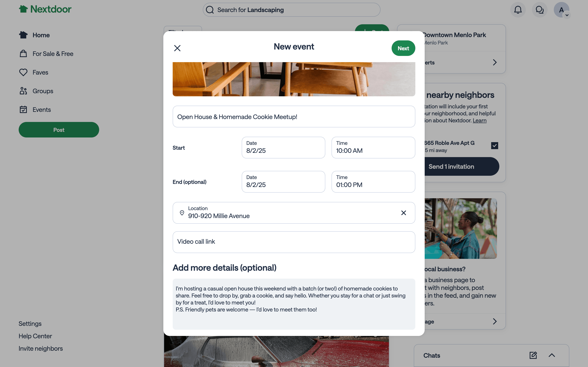Screen dimensions: 588x367
Task: Open the chat messages icon
Action: 539,10
